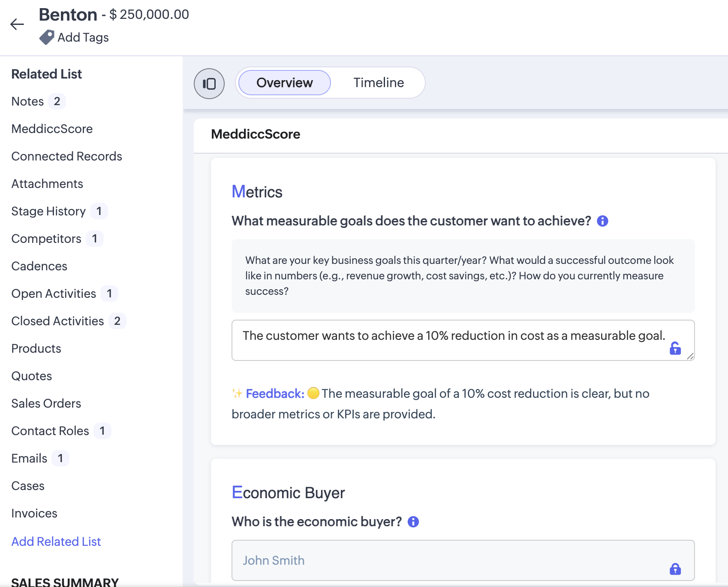Click the sparkle icon beside Feedback
Image resolution: width=728 pixels, height=587 pixels.
(x=236, y=393)
